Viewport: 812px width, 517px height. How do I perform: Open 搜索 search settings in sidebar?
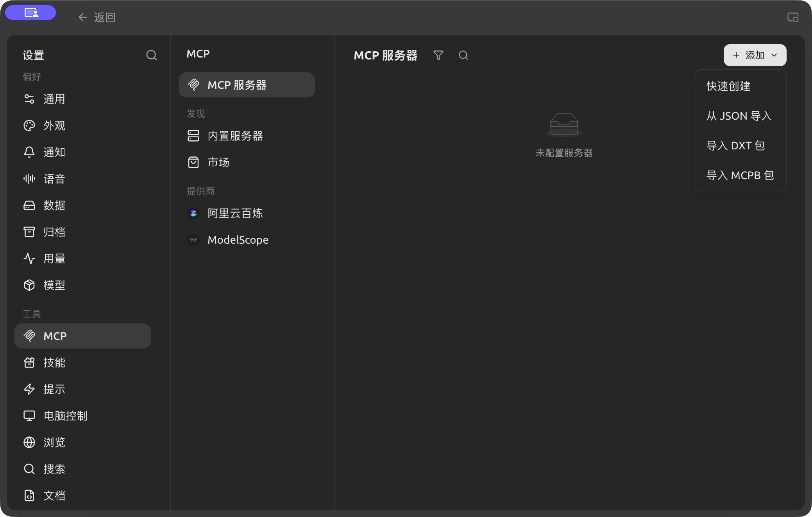pyautogui.click(x=82, y=469)
